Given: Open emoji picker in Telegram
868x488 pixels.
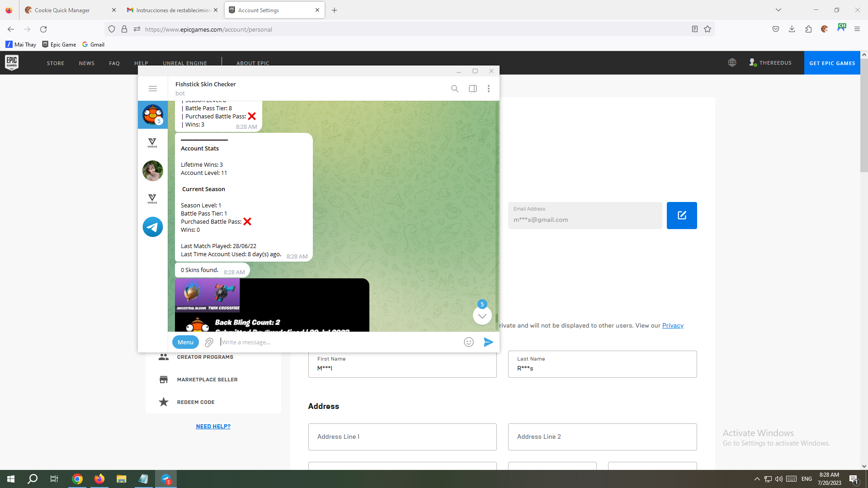Looking at the screenshot, I should coord(469,342).
